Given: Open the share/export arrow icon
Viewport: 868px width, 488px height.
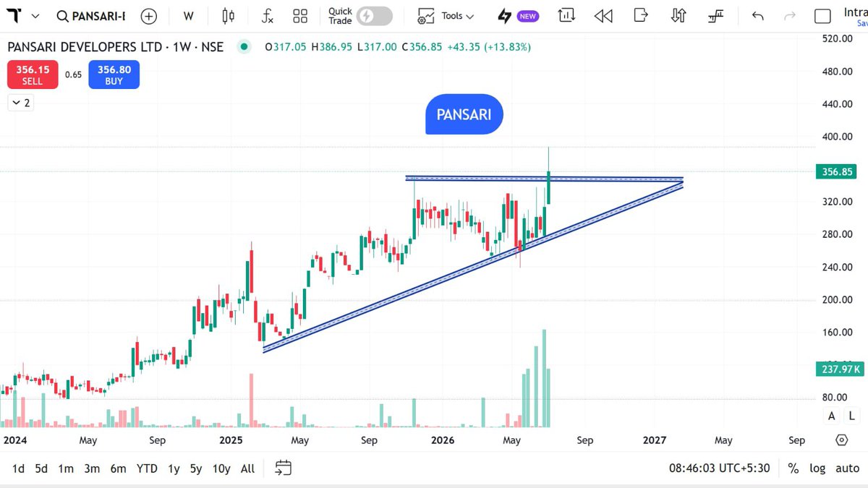Looking at the screenshot, I should tap(641, 15).
